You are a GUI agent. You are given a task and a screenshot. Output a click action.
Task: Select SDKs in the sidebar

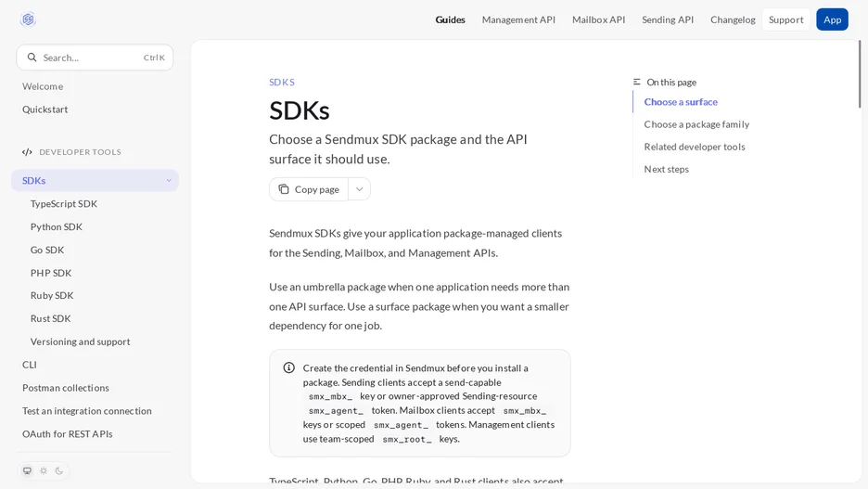click(95, 181)
